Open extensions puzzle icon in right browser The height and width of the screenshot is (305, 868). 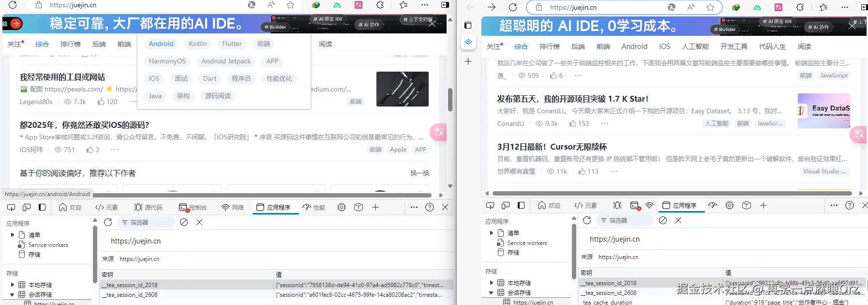click(x=800, y=7)
